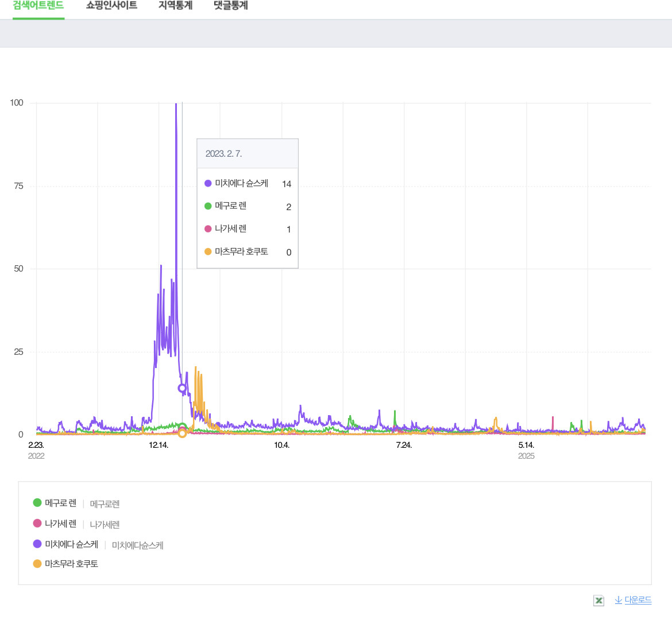Click the 2023. 2. 7. tooltip header
The image size is (672, 635).
pyautogui.click(x=248, y=153)
